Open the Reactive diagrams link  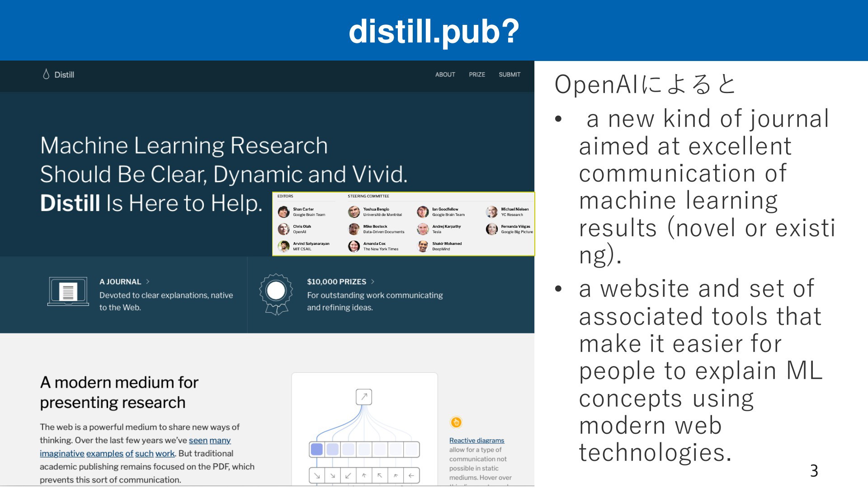pyautogui.click(x=476, y=440)
